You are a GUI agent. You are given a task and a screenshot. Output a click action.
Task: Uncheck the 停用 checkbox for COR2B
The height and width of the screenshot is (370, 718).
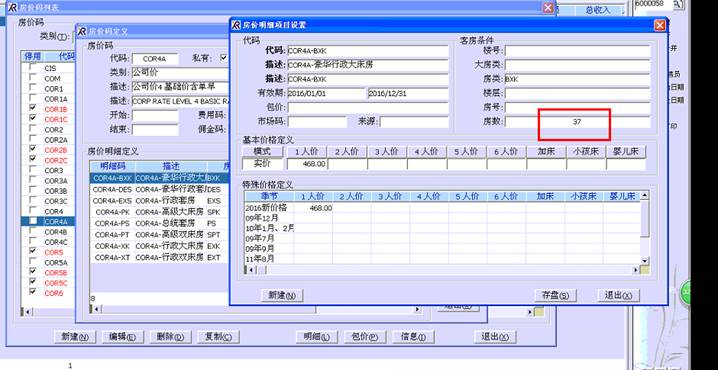click(33, 149)
